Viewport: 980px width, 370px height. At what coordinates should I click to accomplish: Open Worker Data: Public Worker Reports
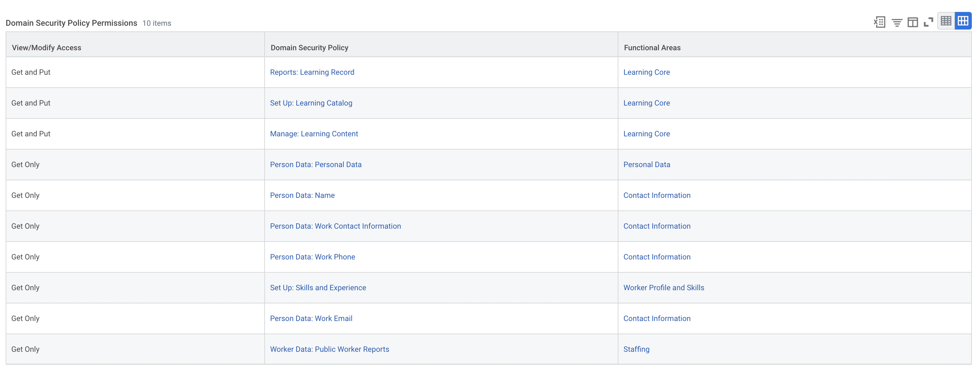pyautogui.click(x=330, y=350)
